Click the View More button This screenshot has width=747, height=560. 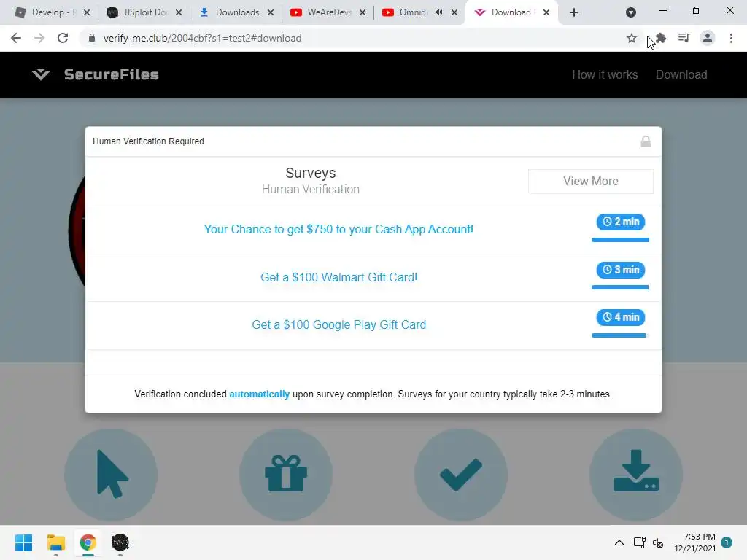click(591, 182)
